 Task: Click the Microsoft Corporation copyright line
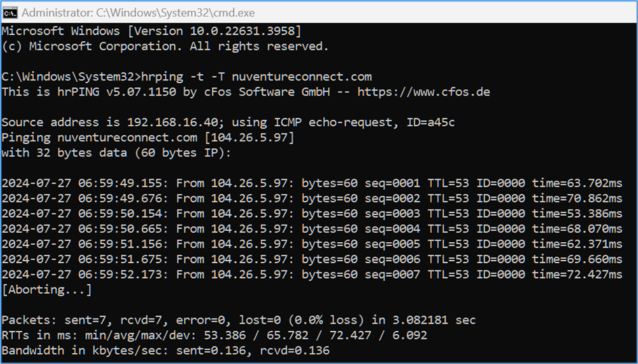click(x=165, y=47)
